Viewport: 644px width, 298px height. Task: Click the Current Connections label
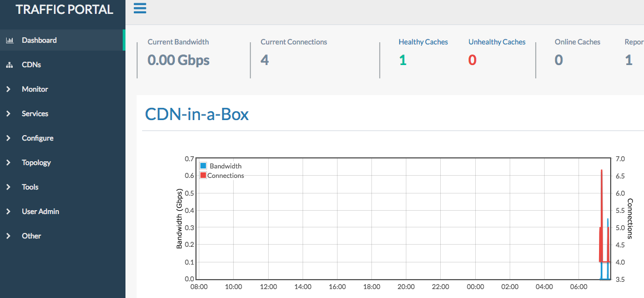[x=294, y=42]
